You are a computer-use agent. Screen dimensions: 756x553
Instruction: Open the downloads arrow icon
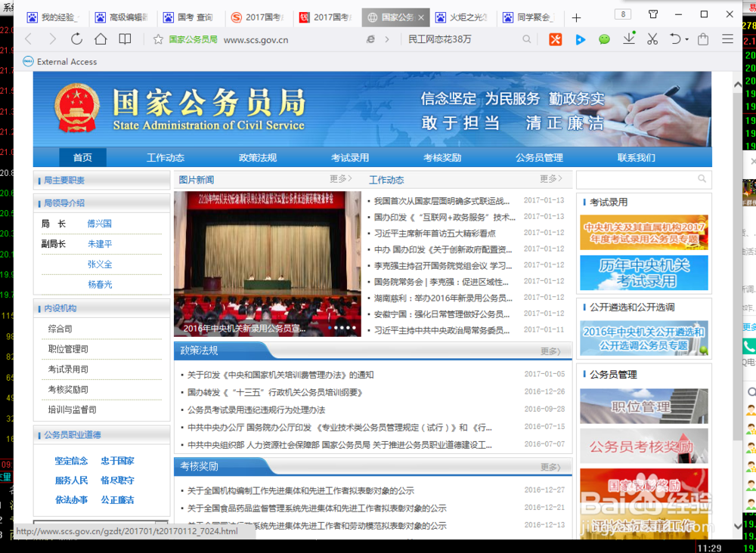[629, 39]
